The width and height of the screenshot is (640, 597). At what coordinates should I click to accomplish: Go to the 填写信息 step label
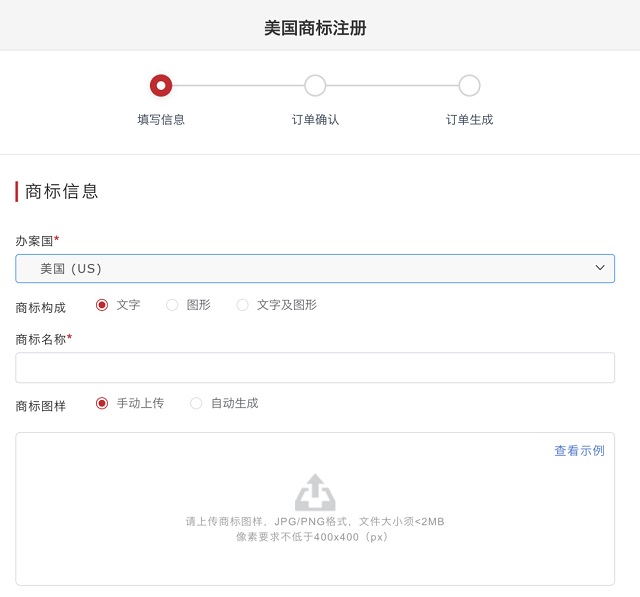coord(161,120)
